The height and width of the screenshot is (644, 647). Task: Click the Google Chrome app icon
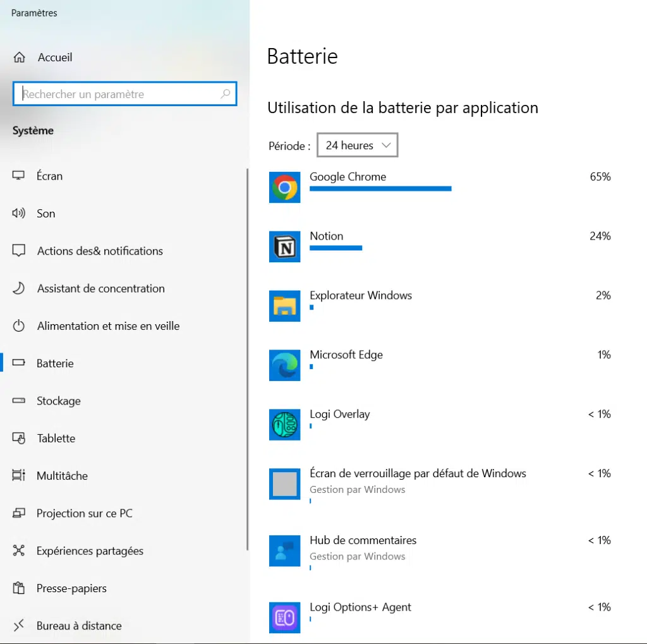[285, 188]
